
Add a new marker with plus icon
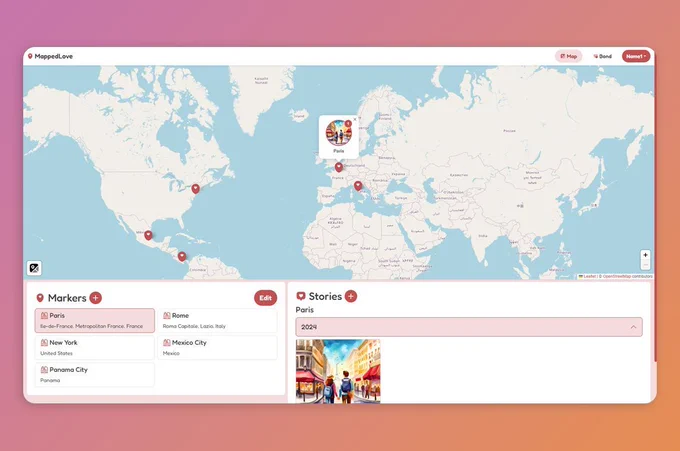point(95,298)
